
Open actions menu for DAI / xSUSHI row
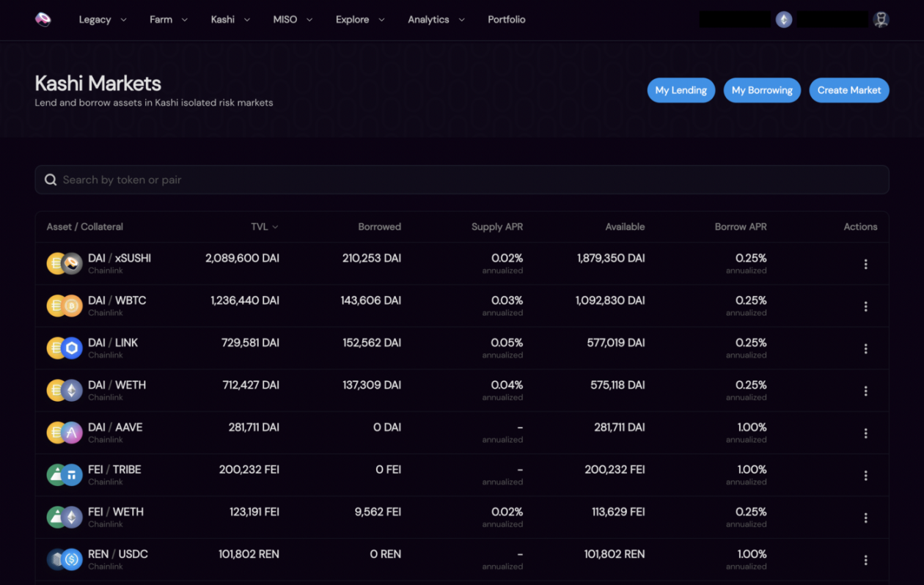(865, 264)
